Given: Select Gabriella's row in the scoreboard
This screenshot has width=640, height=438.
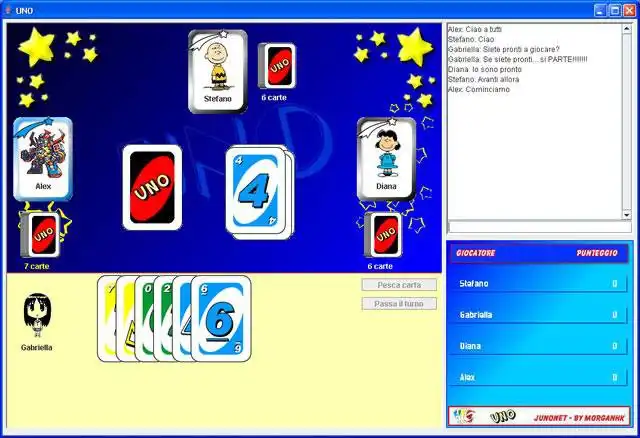Looking at the screenshot, I should (539, 315).
